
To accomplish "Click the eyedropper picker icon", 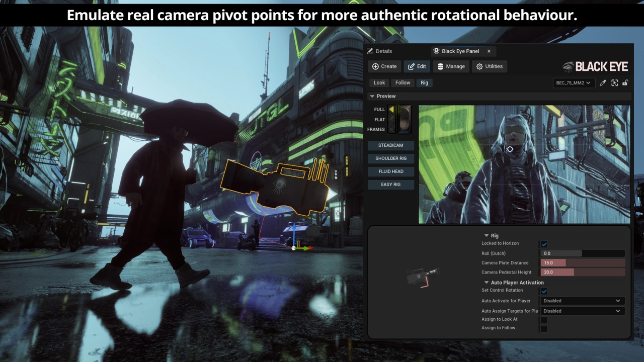I will tap(603, 83).
